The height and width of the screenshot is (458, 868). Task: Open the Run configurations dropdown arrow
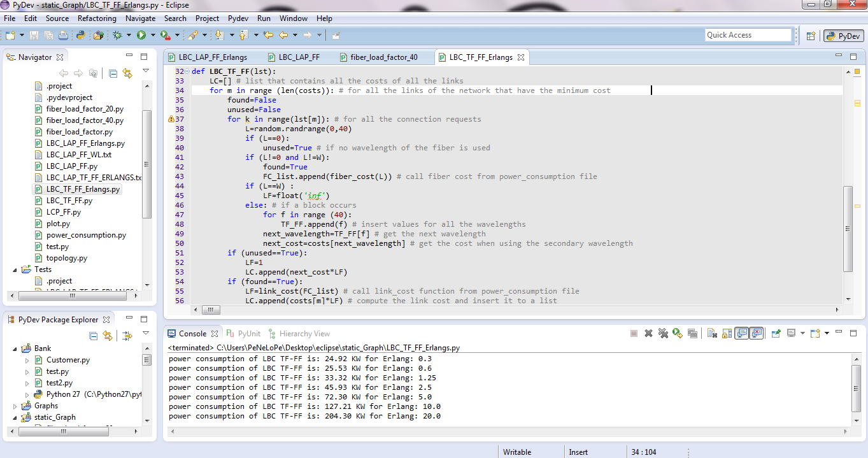tap(153, 35)
